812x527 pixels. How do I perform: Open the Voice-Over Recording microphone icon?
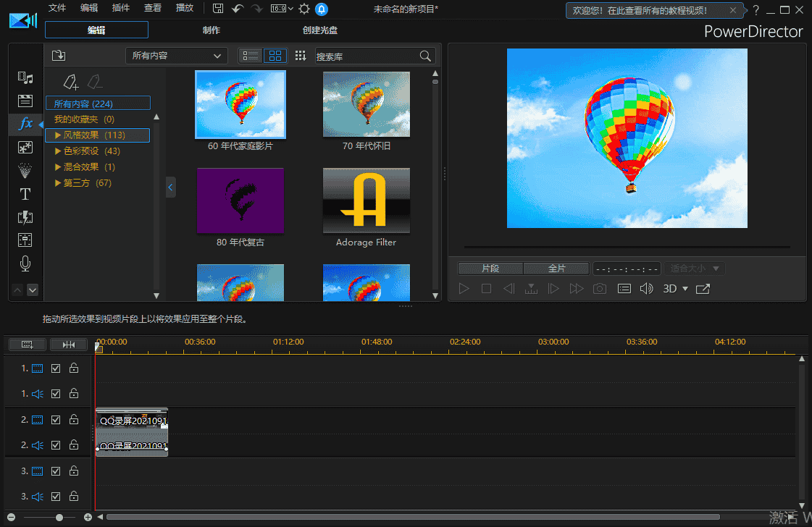pyautogui.click(x=25, y=263)
